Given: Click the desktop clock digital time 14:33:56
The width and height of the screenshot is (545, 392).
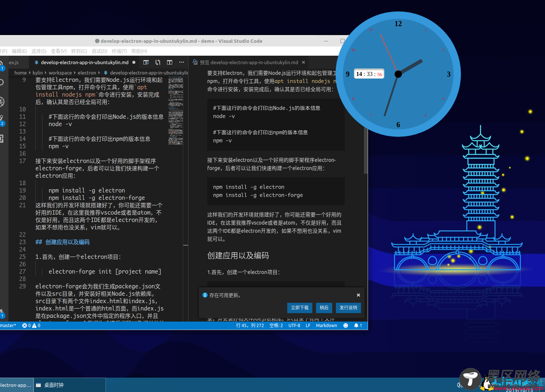Looking at the screenshot, I should click(x=369, y=74).
